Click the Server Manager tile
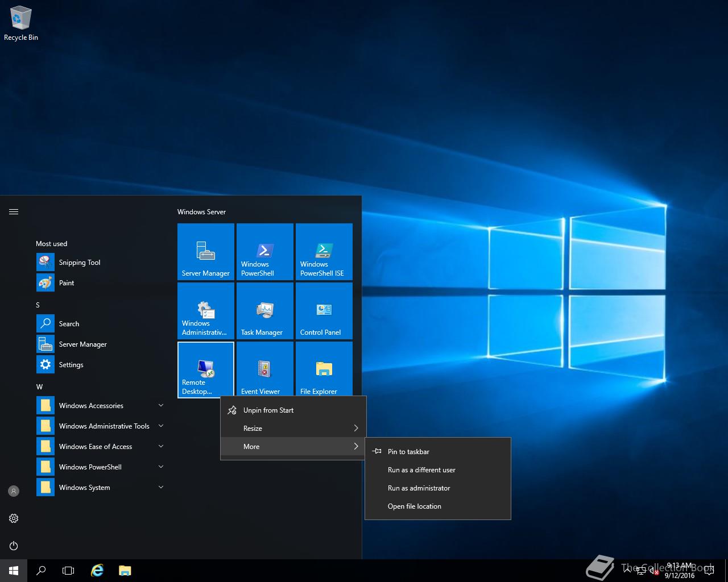 [x=206, y=252]
